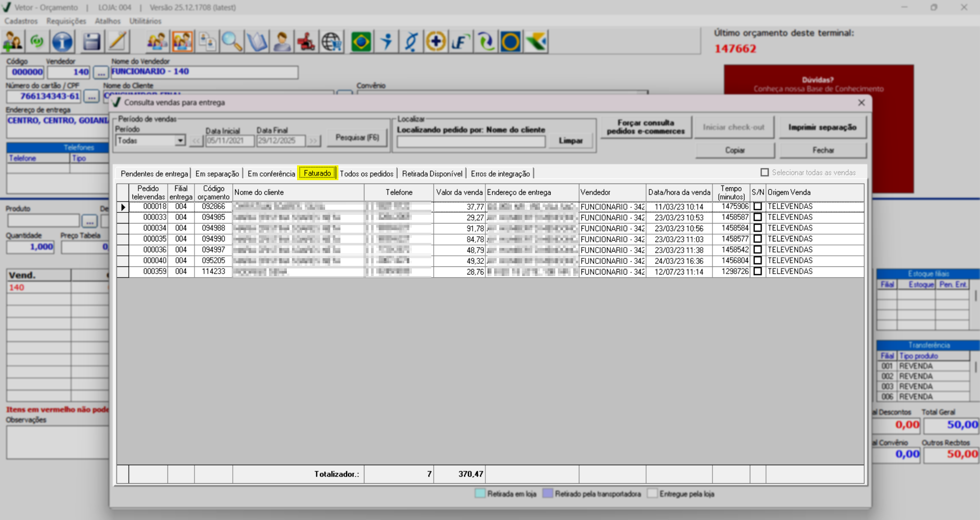Click the Localizar search text field
This screenshot has width=980, height=520.
471,141
